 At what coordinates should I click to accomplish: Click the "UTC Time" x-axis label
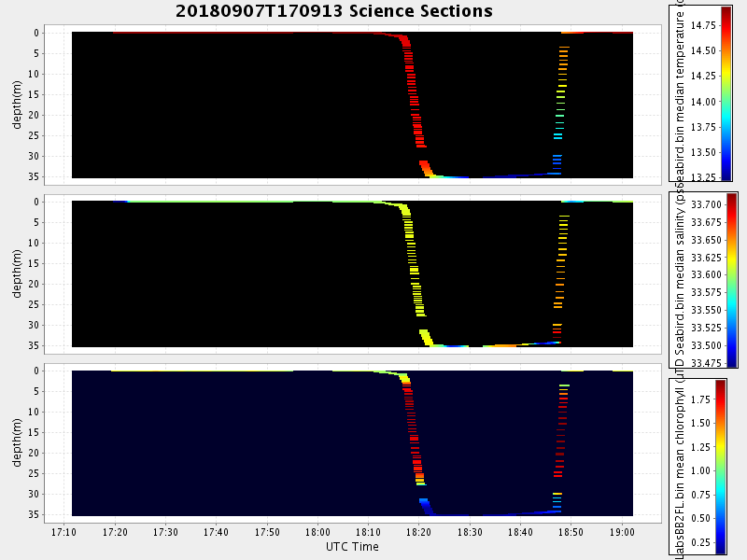[352, 546]
